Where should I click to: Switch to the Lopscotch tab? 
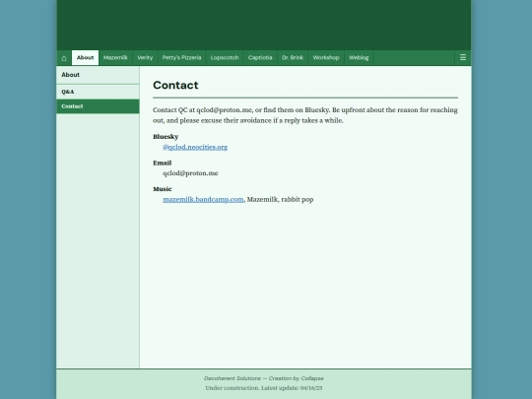pyautogui.click(x=225, y=58)
